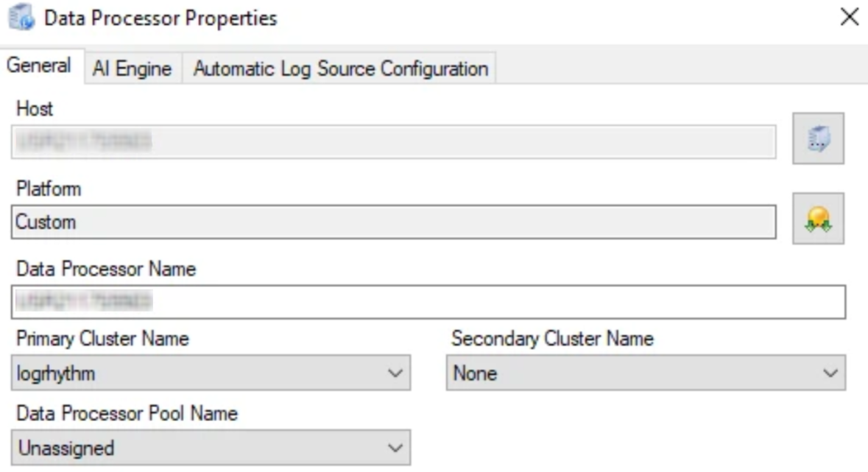The width and height of the screenshot is (868, 472).
Task: Open the Secondary Cluster Name dropdown
Action: [645, 373]
